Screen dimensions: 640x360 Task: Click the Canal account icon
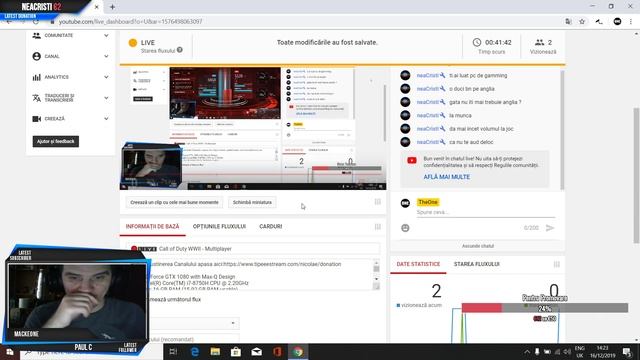pos(36,56)
